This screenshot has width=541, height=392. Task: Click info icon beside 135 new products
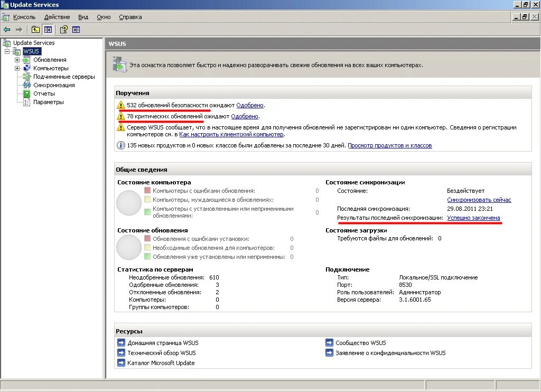pyautogui.click(x=121, y=145)
